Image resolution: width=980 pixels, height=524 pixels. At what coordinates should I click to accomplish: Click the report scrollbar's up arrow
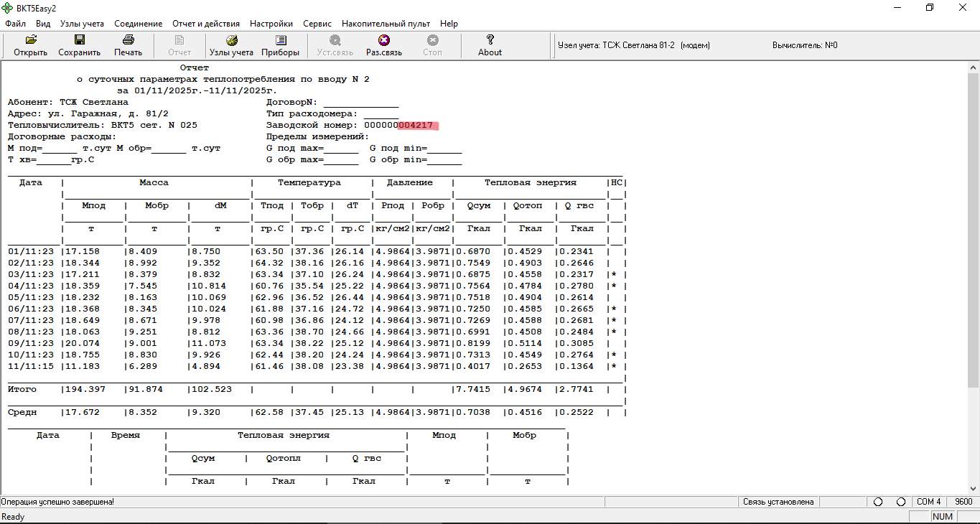click(x=973, y=67)
